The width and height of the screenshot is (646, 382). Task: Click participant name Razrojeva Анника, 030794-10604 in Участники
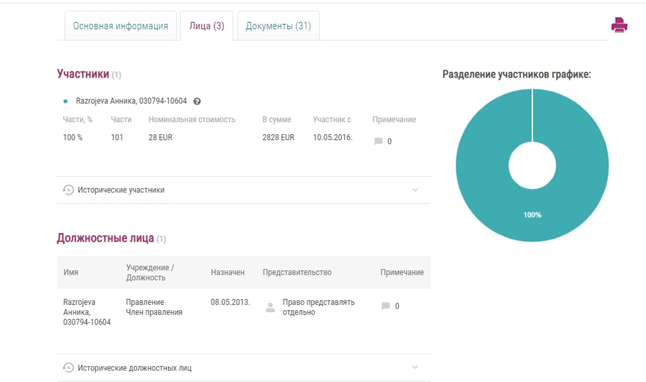click(x=131, y=101)
